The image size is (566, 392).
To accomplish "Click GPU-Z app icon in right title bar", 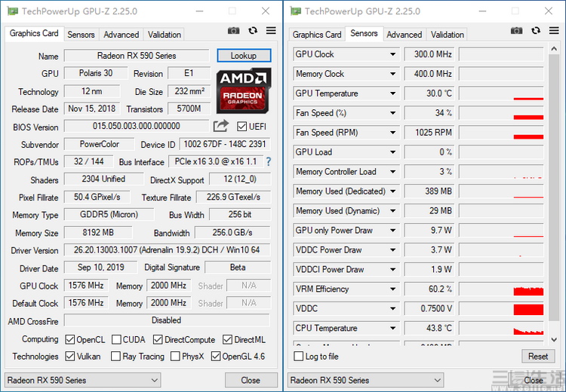I will coord(296,11).
